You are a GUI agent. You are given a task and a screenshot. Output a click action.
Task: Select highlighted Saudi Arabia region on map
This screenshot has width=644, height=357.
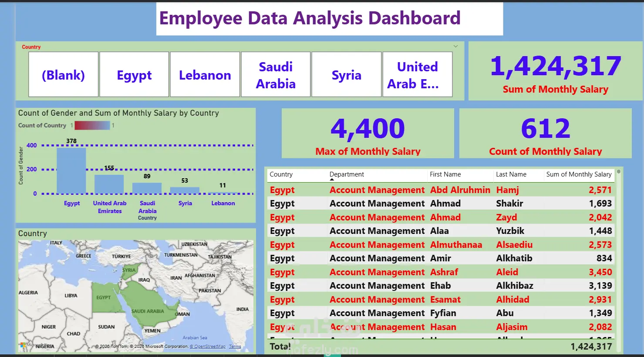(147, 304)
